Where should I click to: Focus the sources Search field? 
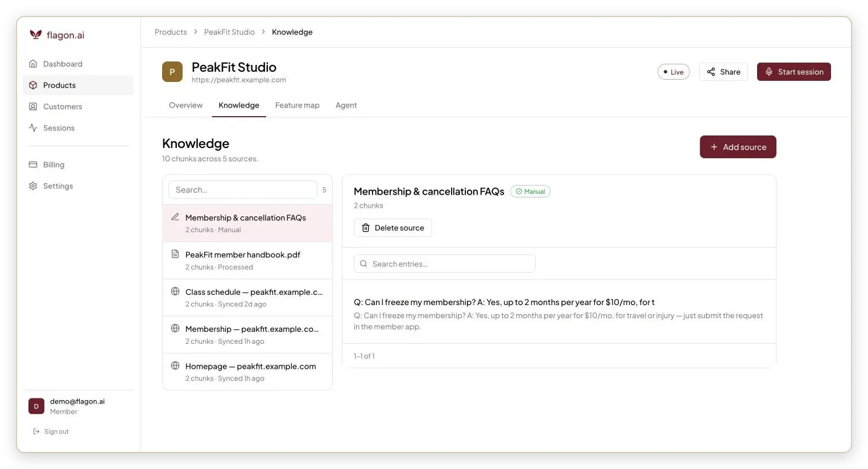tap(243, 190)
